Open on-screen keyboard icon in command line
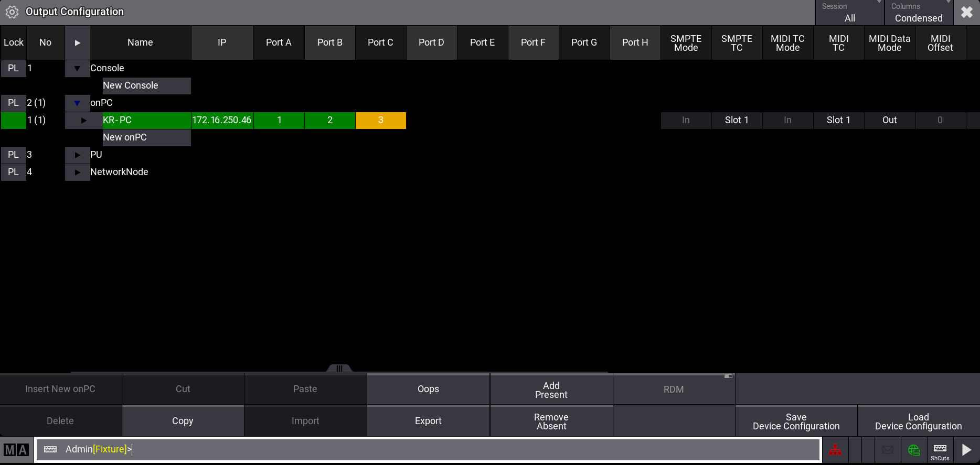Viewport: 980px width, 465px height. pyautogui.click(x=50, y=449)
